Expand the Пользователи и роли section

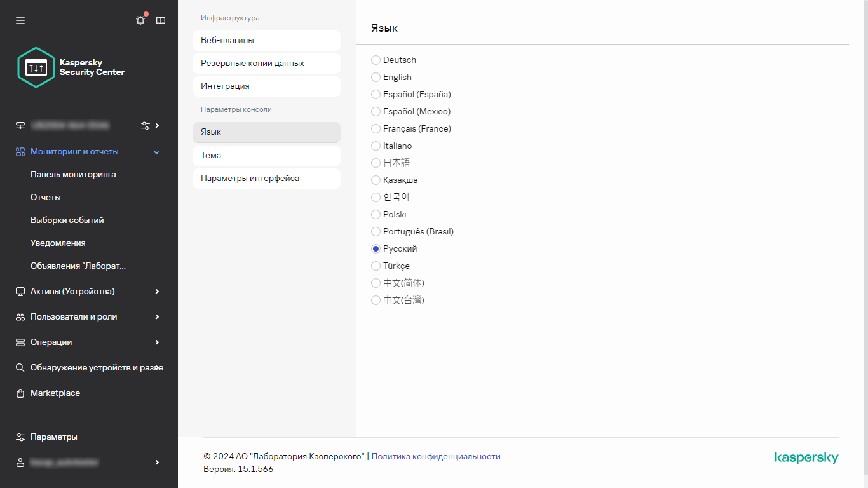[156, 317]
